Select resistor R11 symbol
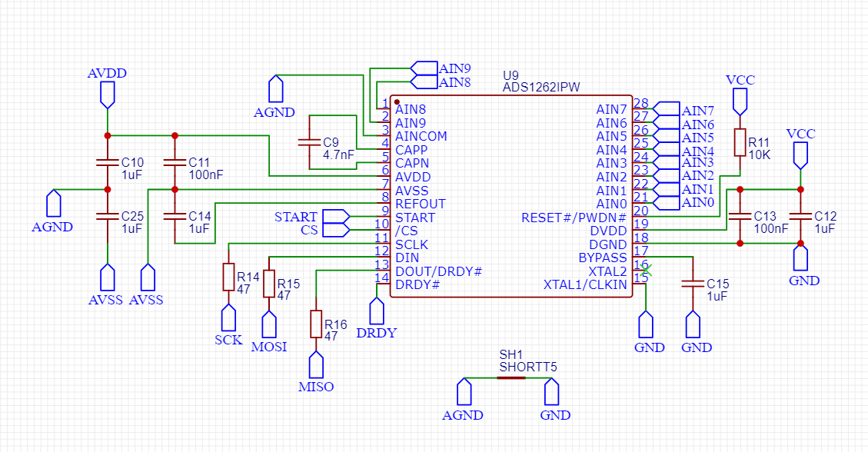Image resolution: width=868 pixels, height=452 pixels. [740, 143]
